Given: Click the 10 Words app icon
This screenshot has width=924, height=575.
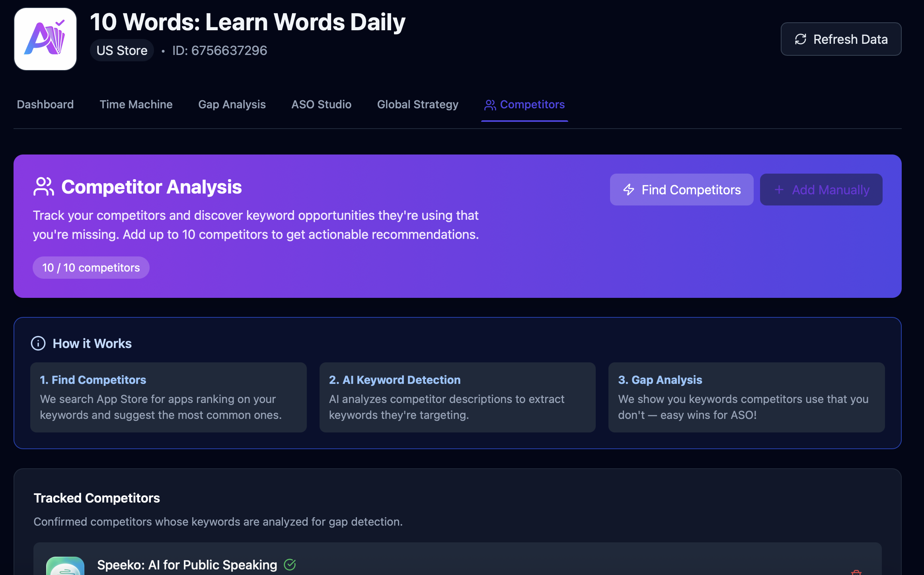Looking at the screenshot, I should (x=45, y=39).
